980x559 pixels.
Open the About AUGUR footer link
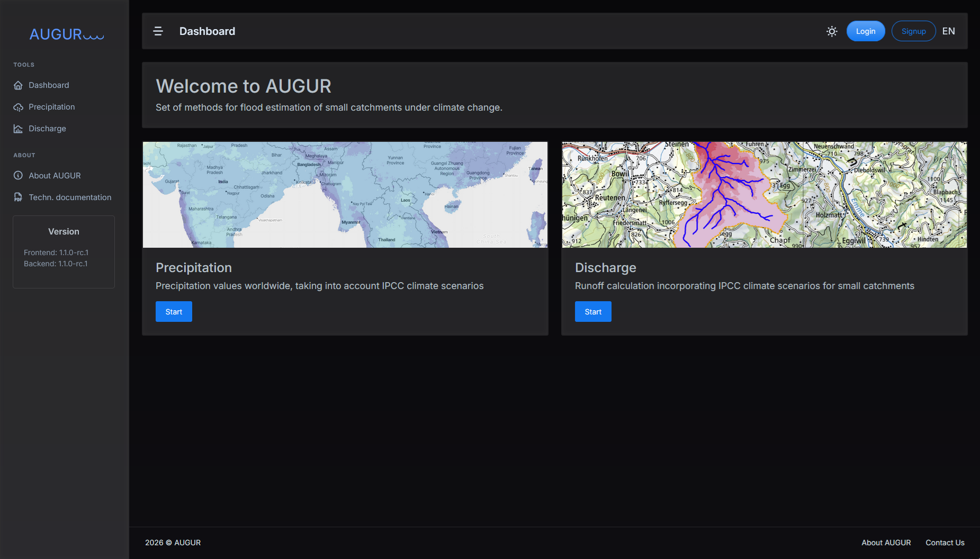point(886,543)
